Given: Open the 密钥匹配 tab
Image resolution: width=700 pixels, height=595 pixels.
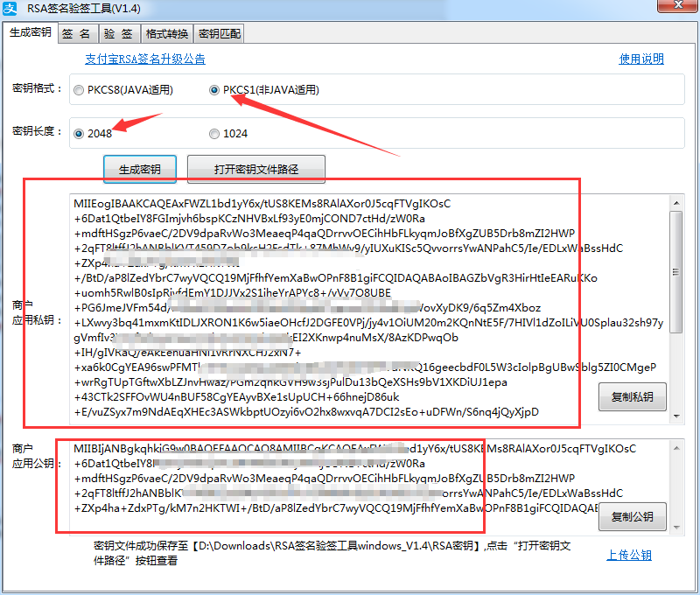Looking at the screenshot, I should (x=219, y=34).
